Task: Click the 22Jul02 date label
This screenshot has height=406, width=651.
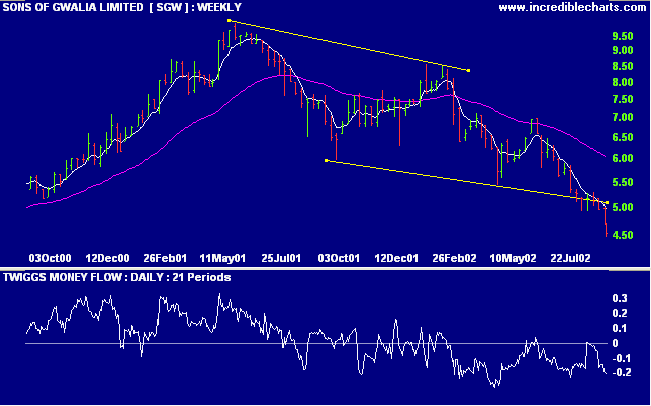Action: click(570, 258)
